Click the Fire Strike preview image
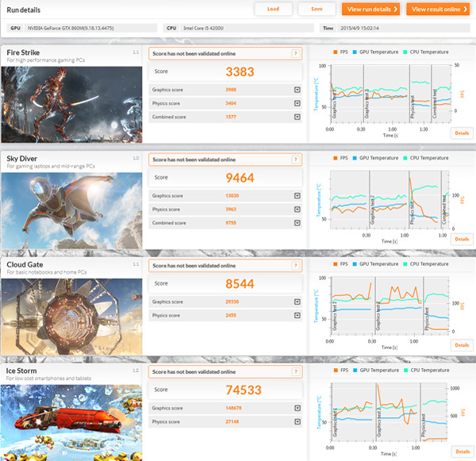Image resolution: width=476 pixels, height=461 pixels. [x=71, y=105]
